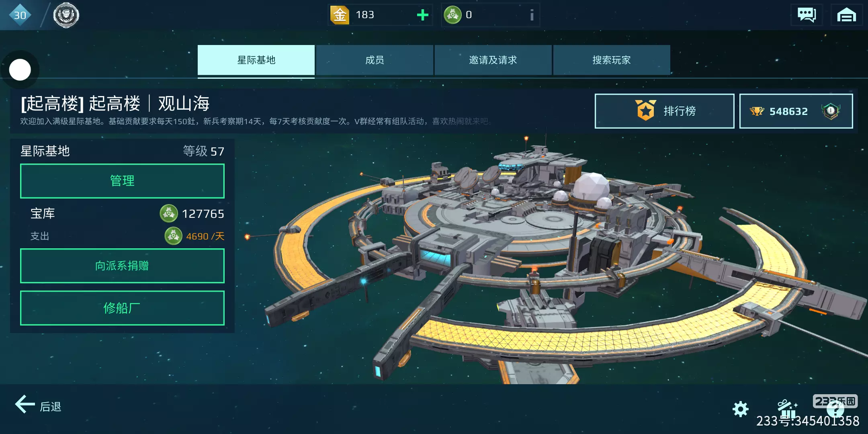Tap the trophy score 548632 panel

tap(796, 111)
